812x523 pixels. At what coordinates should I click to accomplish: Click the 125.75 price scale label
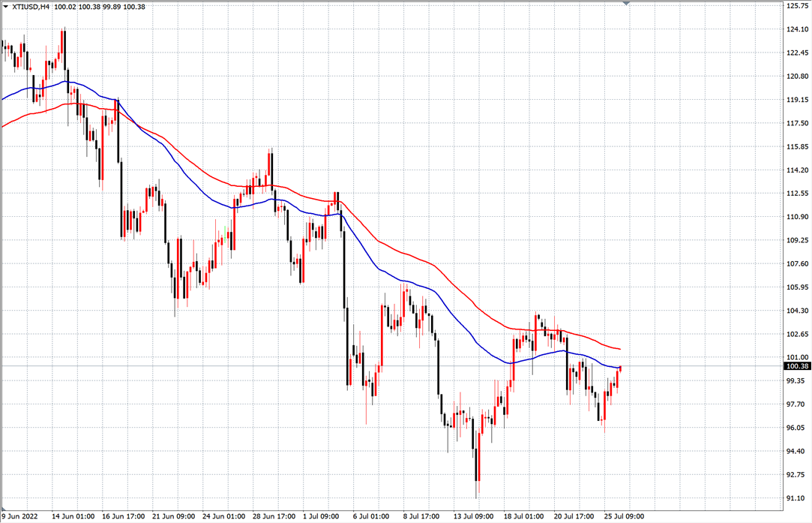point(795,6)
